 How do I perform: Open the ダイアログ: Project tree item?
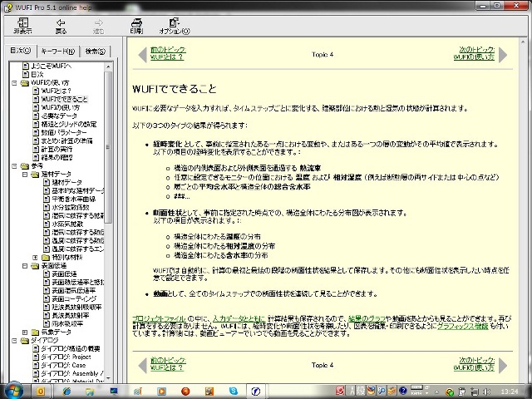[x=66, y=357]
